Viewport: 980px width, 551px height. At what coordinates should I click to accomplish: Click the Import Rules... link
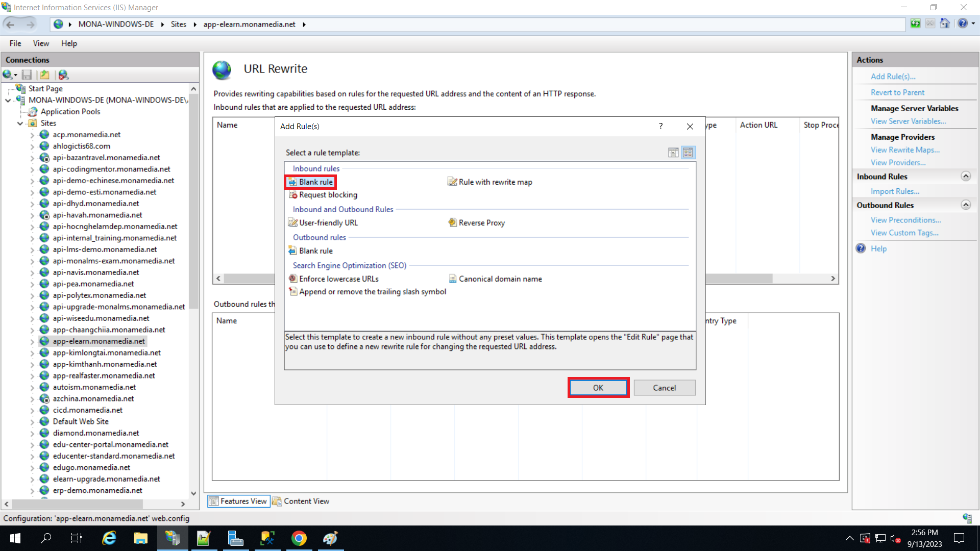pos(895,191)
